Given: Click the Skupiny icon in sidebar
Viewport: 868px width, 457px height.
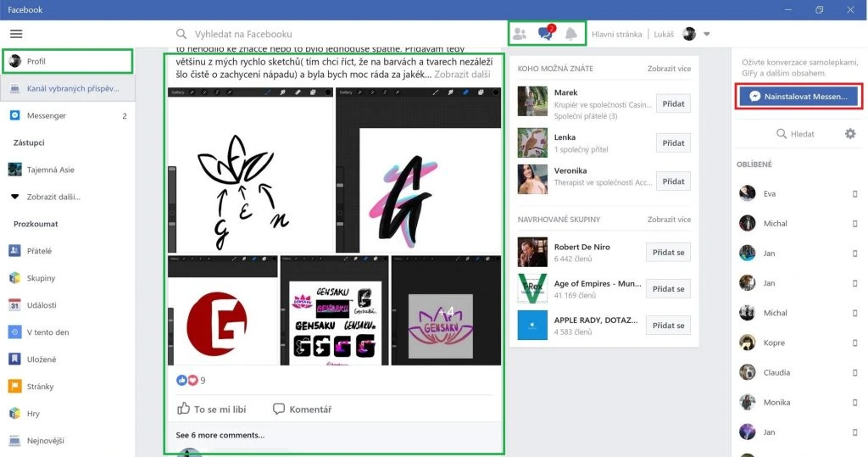Looking at the screenshot, I should (14, 277).
